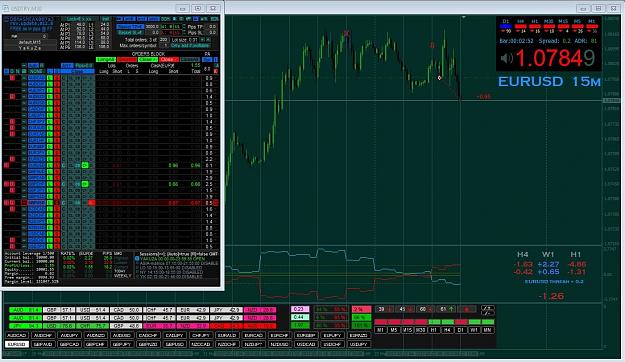
Task: Switch to the EURNZD pair
Action: point(359,335)
